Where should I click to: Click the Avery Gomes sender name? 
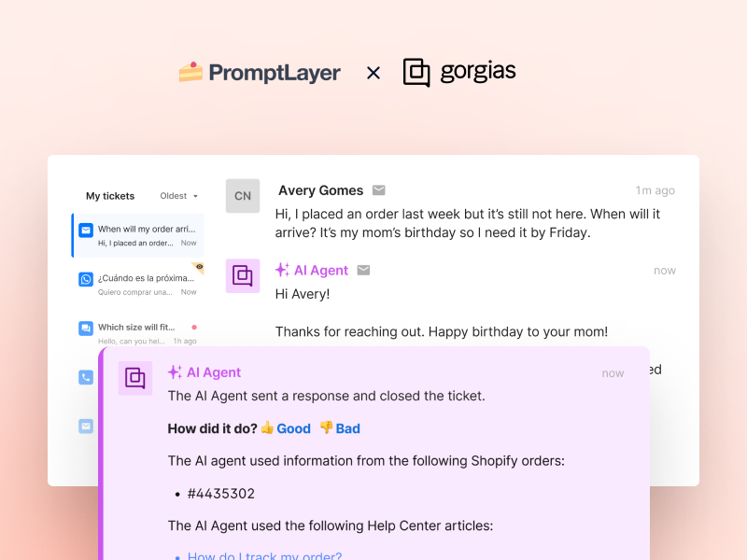(320, 190)
